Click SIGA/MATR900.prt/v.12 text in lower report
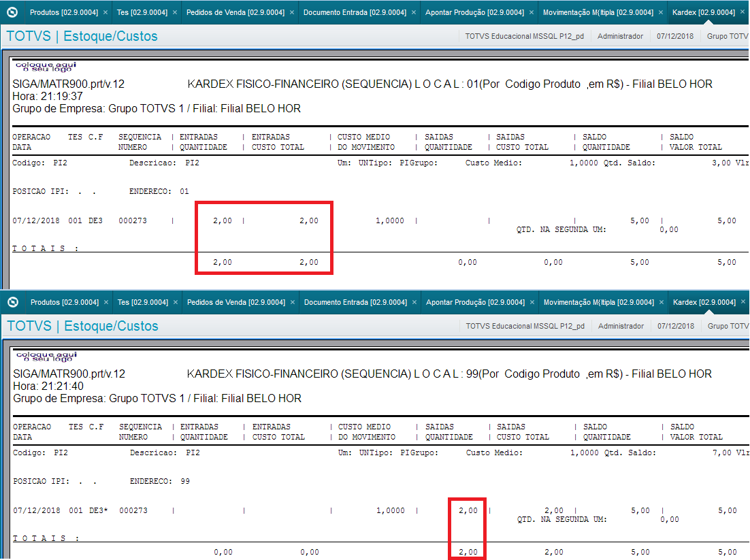This screenshot has height=560, width=750. point(69,374)
